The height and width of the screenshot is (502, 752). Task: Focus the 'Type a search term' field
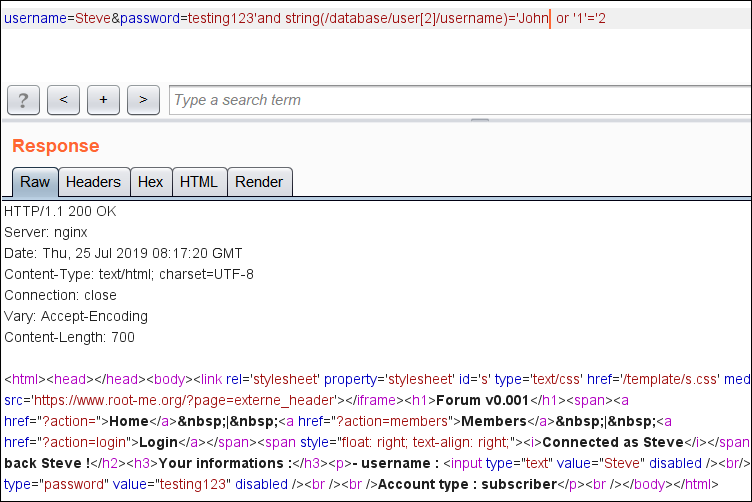click(460, 100)
